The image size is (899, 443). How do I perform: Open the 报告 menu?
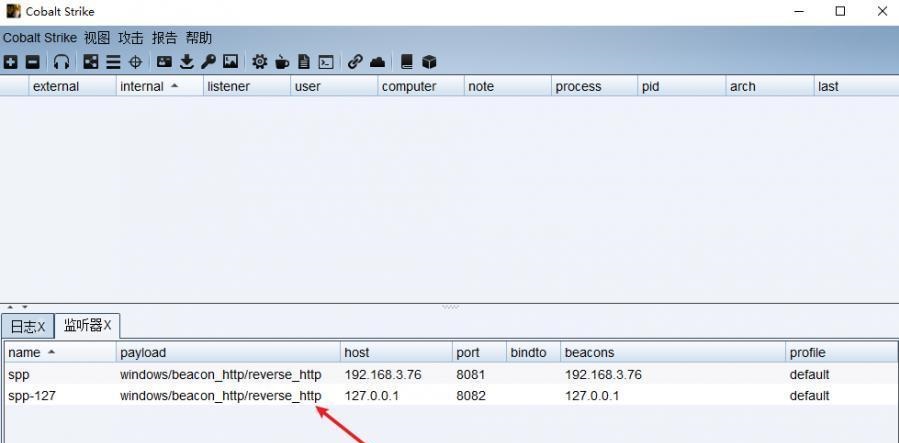click(x=165, y=38)
